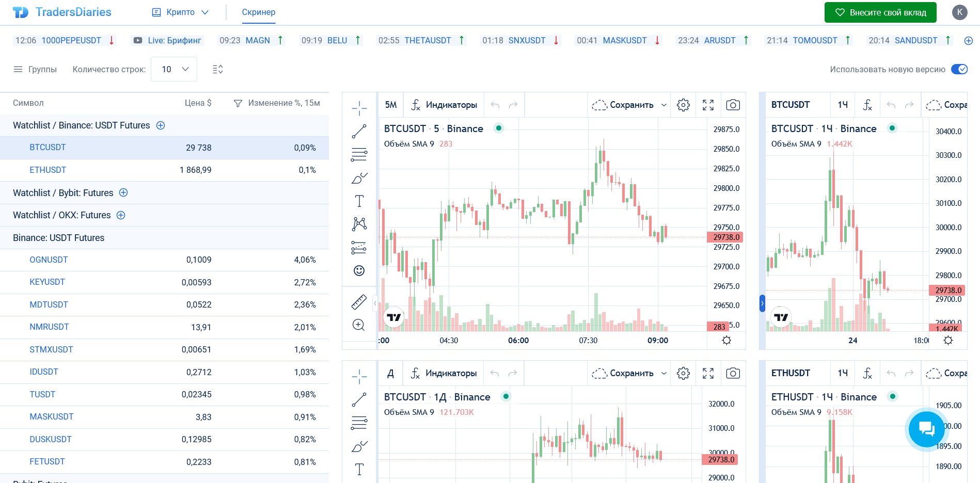980x483 pixels.
Task: Open Fibonacci retracement tools in 5M chart
Action: point(359,154)
